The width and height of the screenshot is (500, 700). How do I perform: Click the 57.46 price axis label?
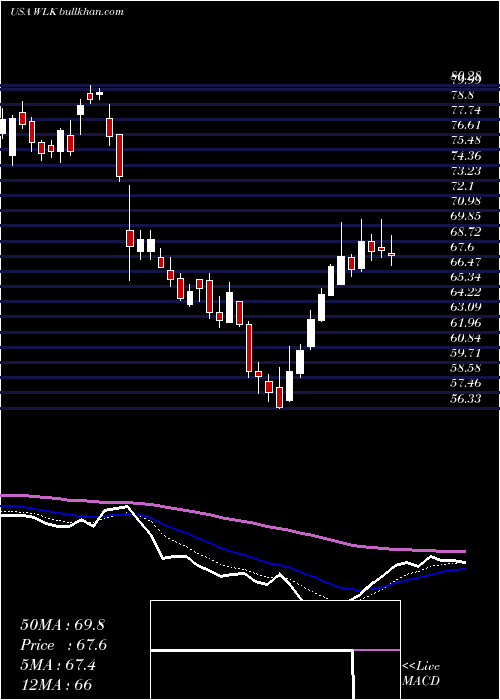(466, 383)
